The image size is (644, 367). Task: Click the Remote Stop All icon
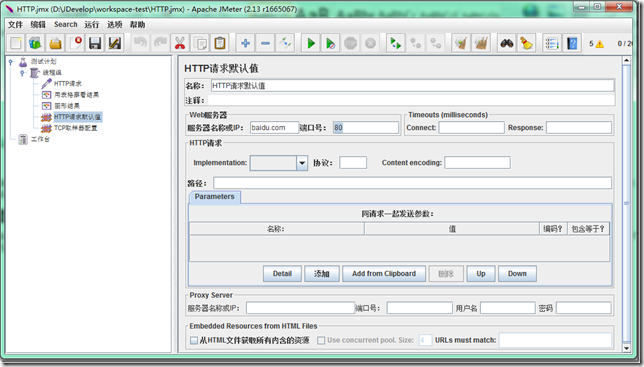(x=416, y=43)
